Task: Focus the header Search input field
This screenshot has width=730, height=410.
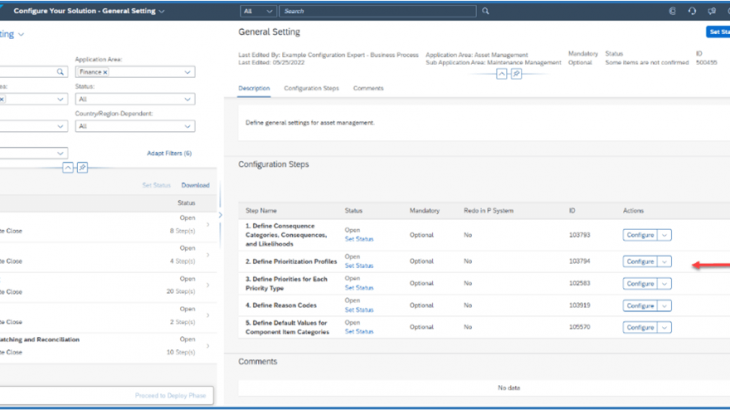Action: pos(378,11)
